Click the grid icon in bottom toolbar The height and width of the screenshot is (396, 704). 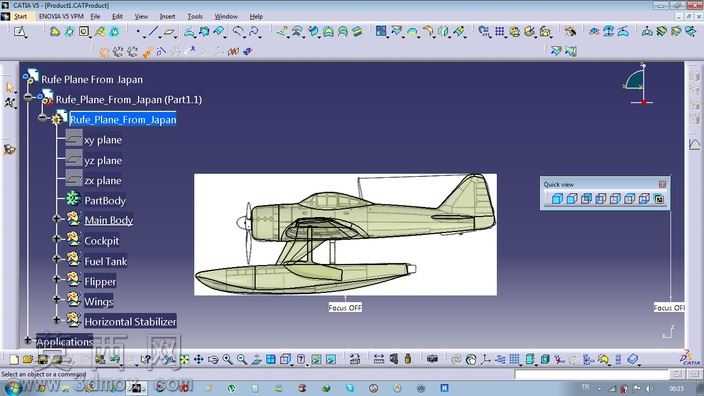tap(515, 359)
